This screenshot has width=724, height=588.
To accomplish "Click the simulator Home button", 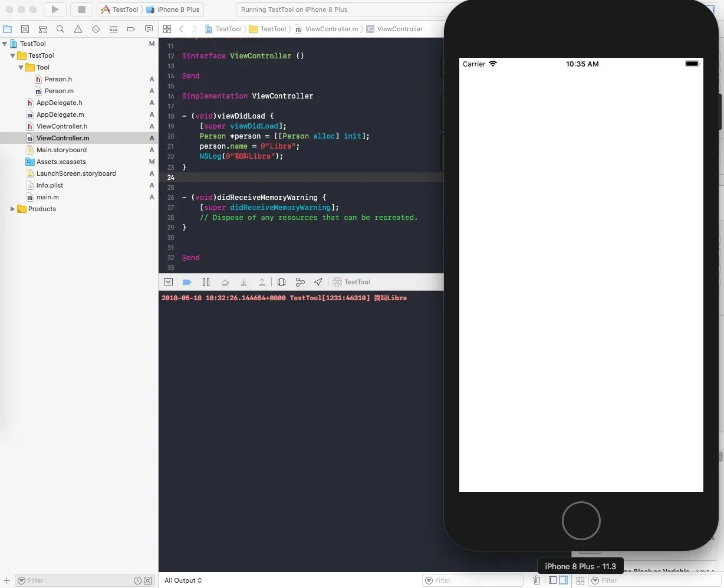I will (581, 521).
